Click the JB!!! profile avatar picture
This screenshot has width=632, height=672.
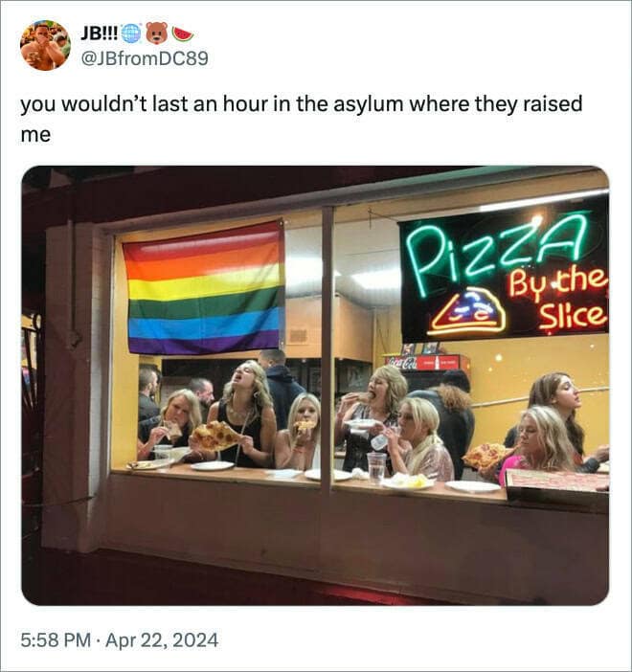(45, 45)
